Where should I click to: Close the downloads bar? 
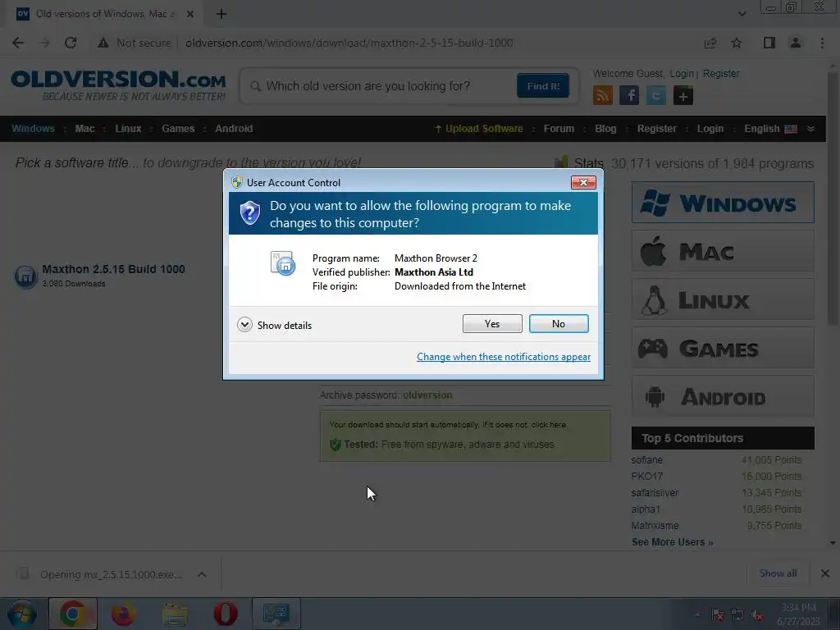825,573
